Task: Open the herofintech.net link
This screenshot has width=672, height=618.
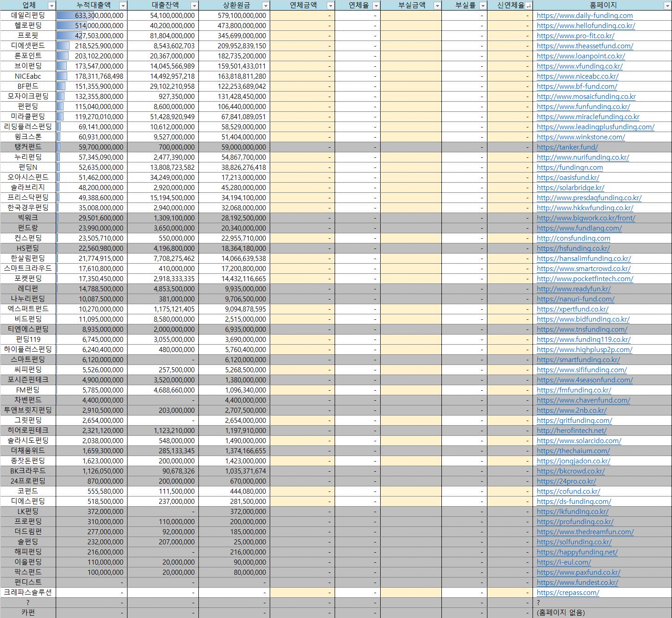Action: point(572,431)
